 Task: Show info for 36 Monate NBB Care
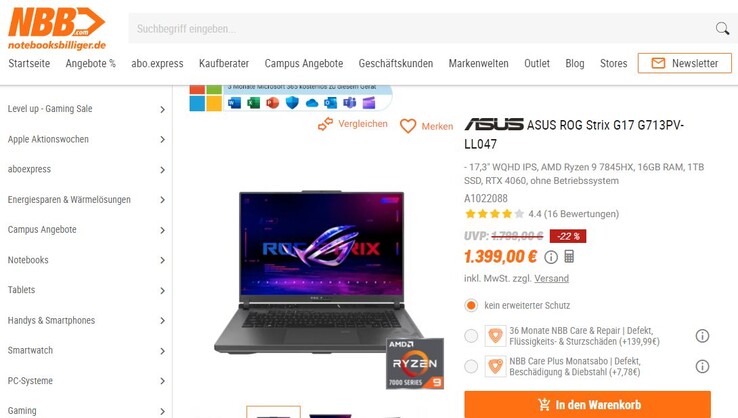(702, 336)
